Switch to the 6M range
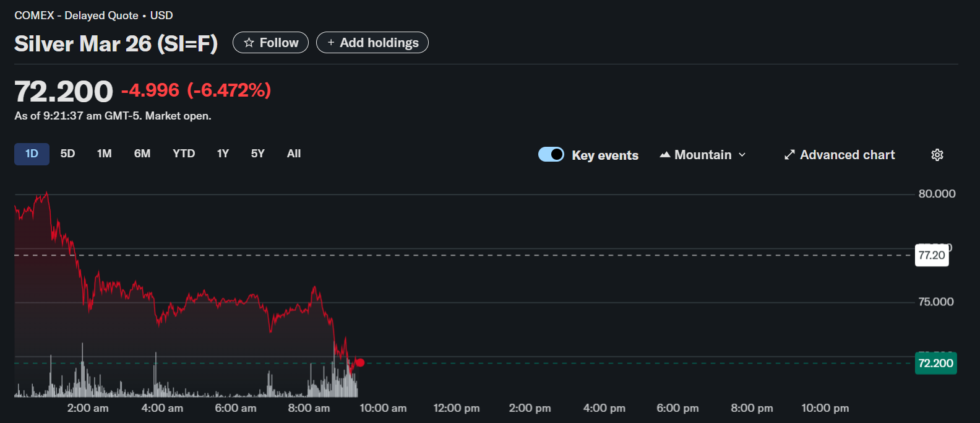This screenshot has height=423, width=980. coord(142,154)
